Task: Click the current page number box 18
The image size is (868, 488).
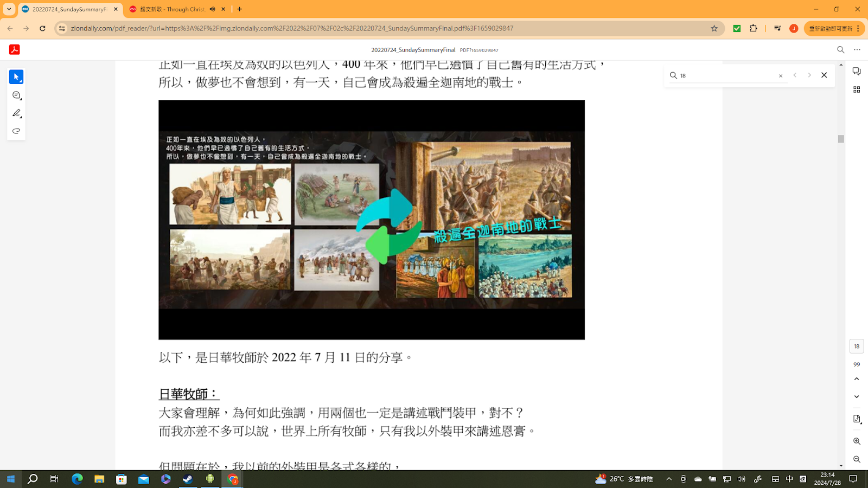Action: click(x=857, y=346)
